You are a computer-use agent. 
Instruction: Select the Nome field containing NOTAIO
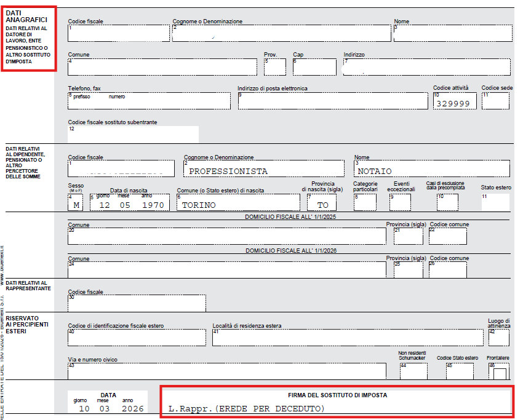[431, 168]
